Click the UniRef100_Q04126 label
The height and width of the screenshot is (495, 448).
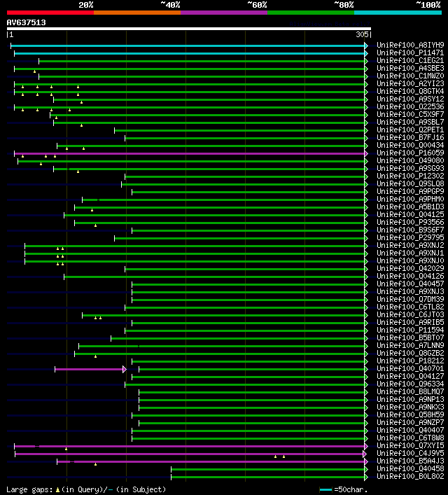click(410, 276)
